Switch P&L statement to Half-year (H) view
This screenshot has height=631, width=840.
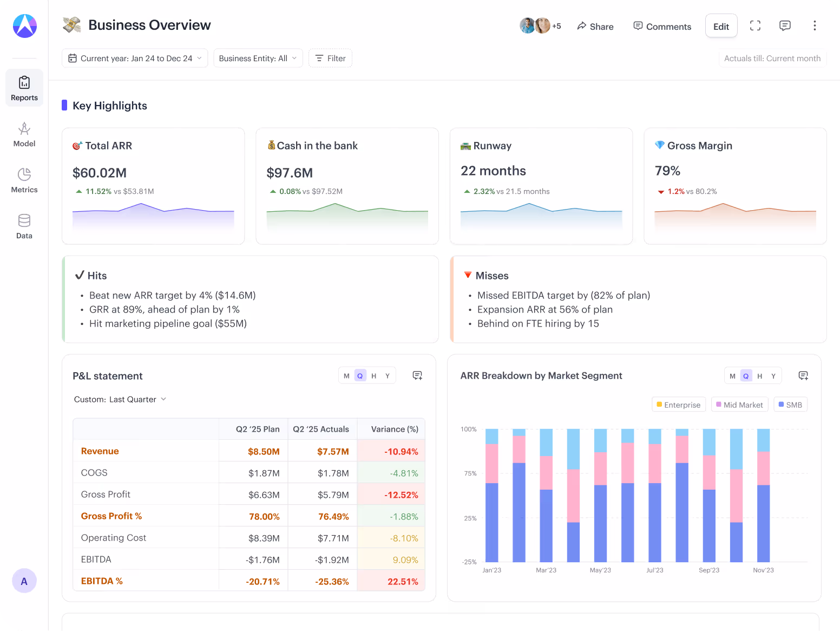(373, 376)
